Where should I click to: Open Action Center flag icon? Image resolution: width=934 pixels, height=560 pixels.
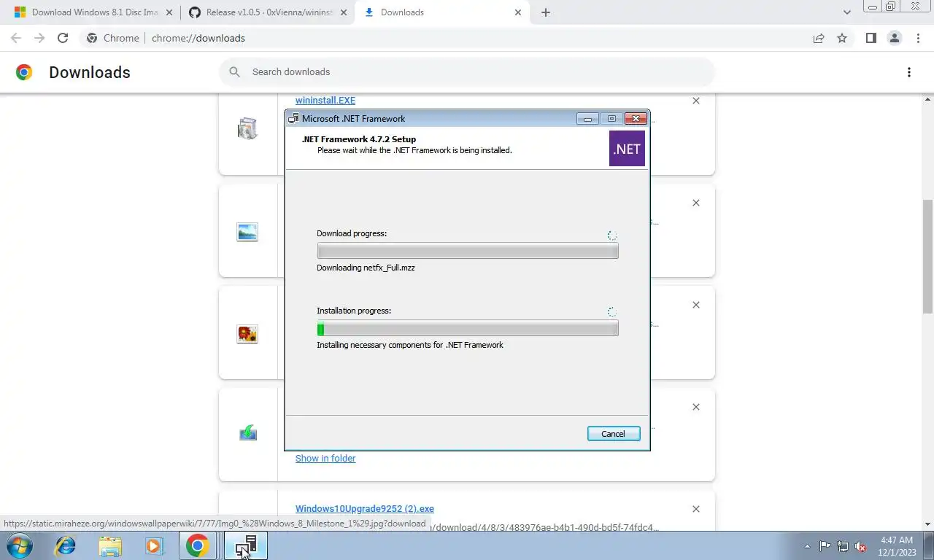825,546
